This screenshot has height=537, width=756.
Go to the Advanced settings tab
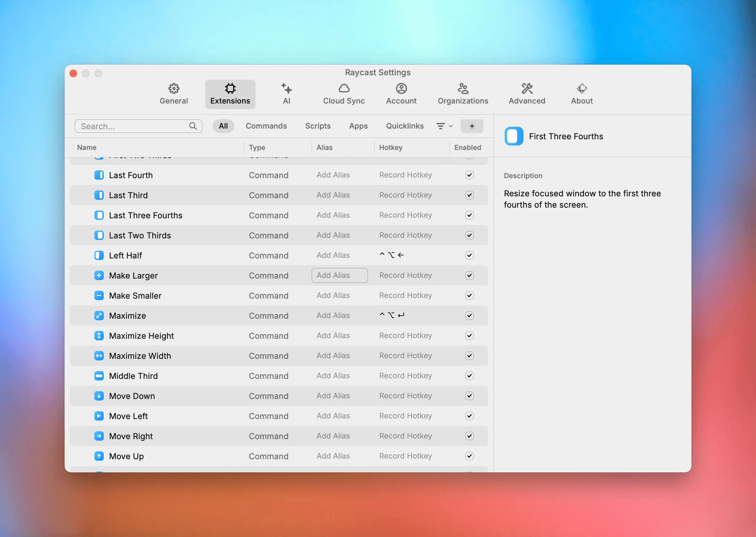pyautogui.click(x=527, y=94)
